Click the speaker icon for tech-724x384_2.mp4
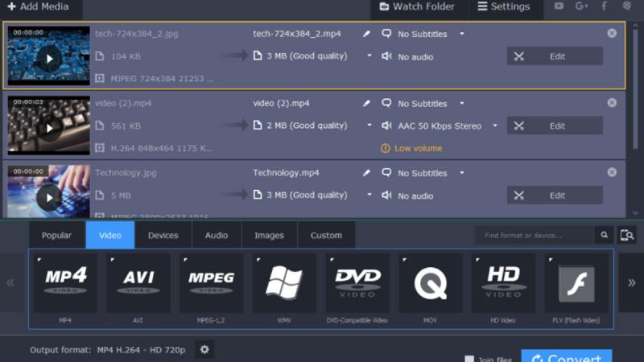 (x=386, y=56)
